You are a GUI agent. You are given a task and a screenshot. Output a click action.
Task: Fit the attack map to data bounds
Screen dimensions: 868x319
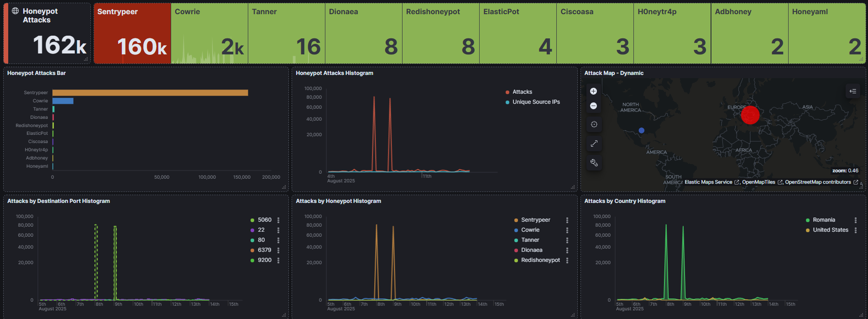point(594,124)
